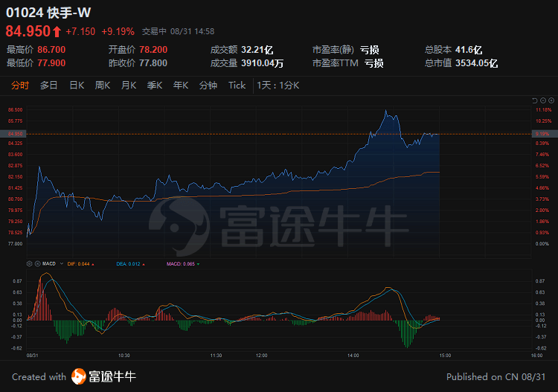The image size is (558, 392).
Task: Zoom in chart with plus circle icon
Action: [551, 100]
